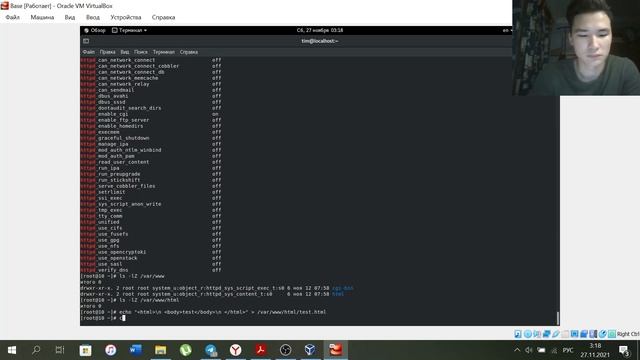Open the terminal's Правка menu
Viewport: 640px width, 360px height.
pos(107,52)
